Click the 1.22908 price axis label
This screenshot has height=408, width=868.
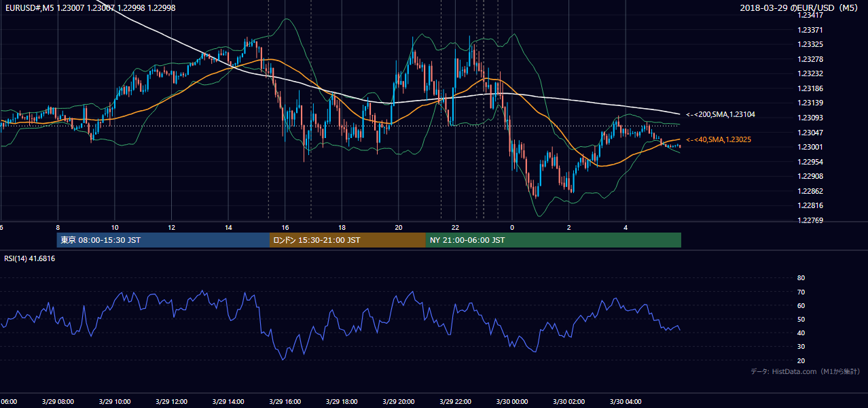(810, 176)
